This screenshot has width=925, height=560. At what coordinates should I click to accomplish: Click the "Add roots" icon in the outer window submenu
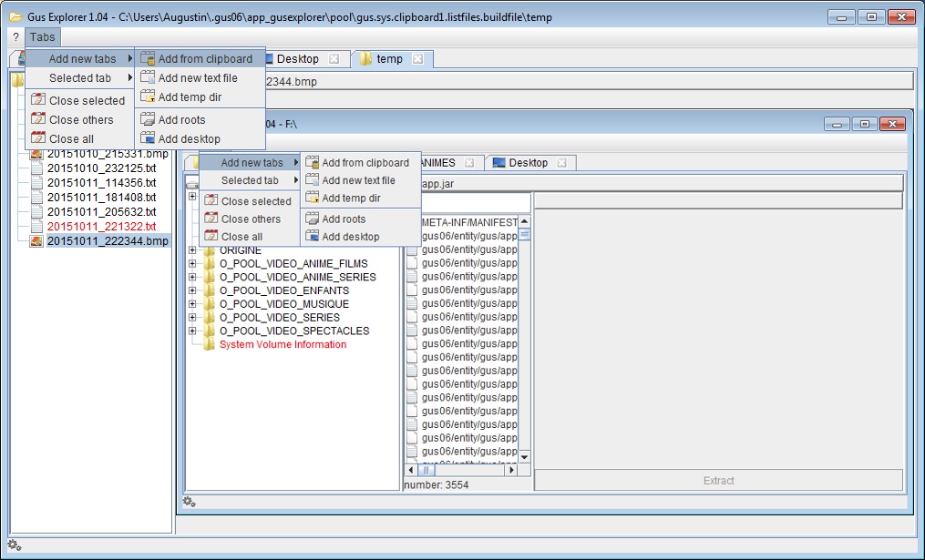(x=148, y=119)
